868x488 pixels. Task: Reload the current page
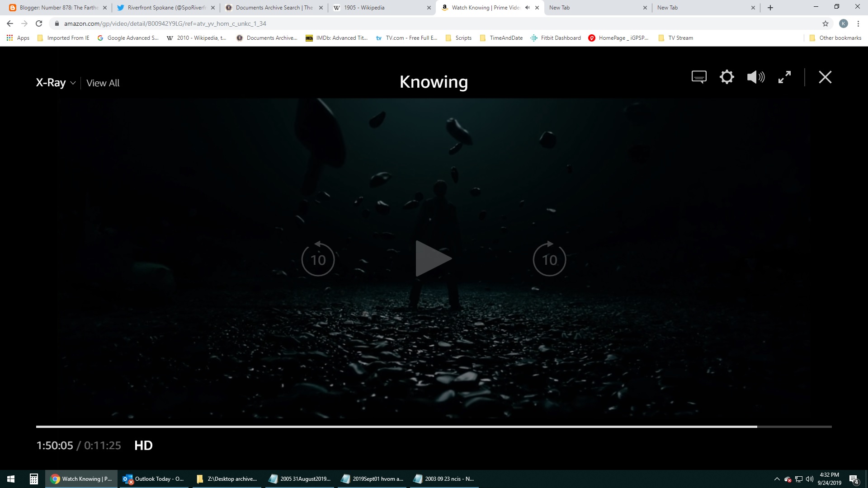coord(39,23)
